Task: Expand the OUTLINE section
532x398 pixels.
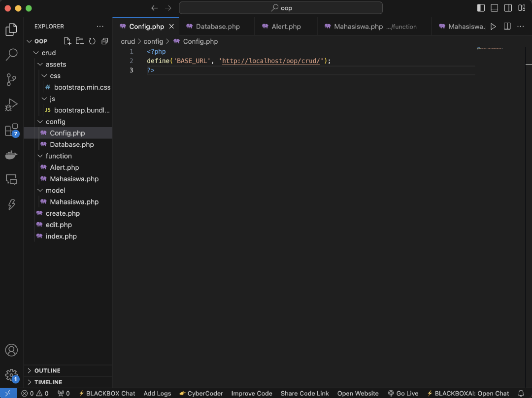Action: point(48,370)
